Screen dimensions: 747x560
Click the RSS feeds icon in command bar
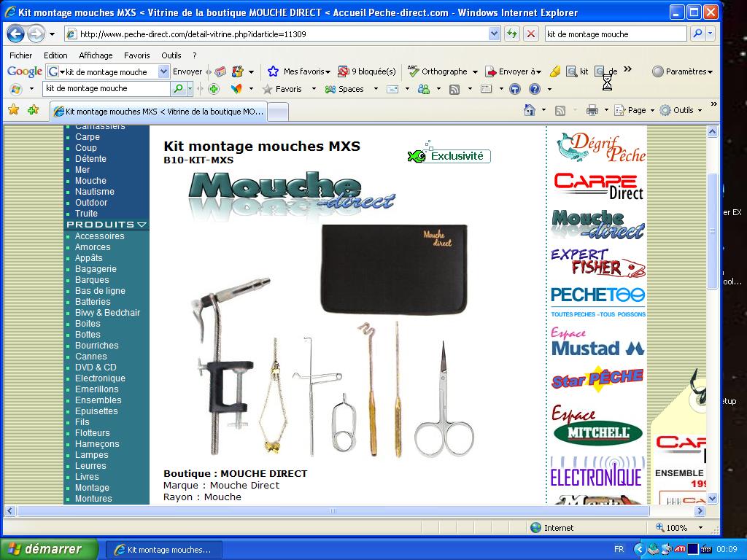click(560, 111)
